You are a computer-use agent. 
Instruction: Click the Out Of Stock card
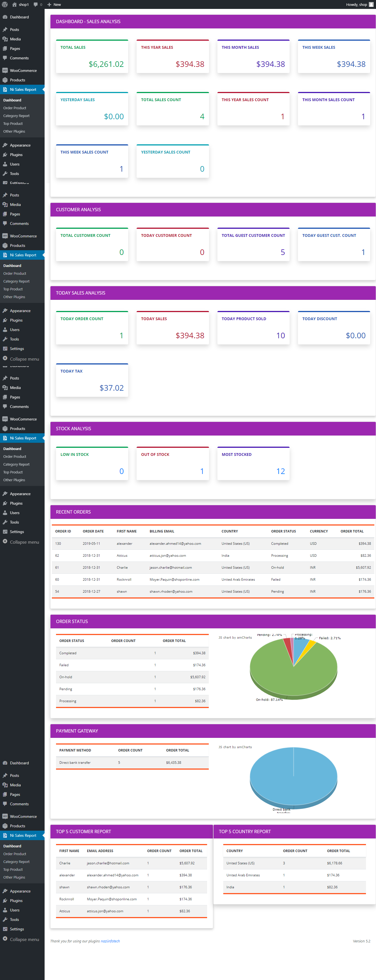tap(173, 463)
